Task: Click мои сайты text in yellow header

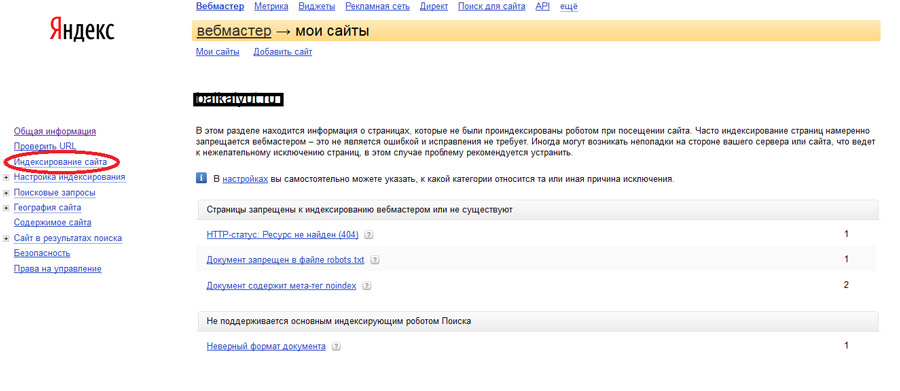Action: pos(332,31)
